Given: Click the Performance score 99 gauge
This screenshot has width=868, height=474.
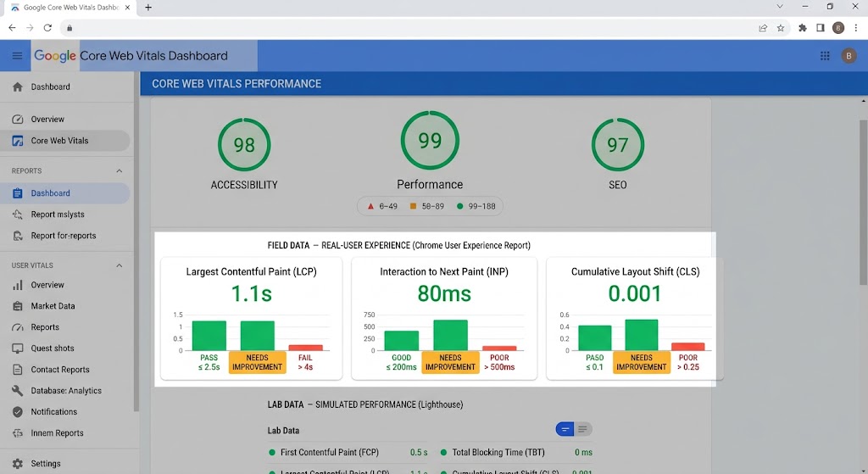Looking at the screenshot, I should click(430, 140).
